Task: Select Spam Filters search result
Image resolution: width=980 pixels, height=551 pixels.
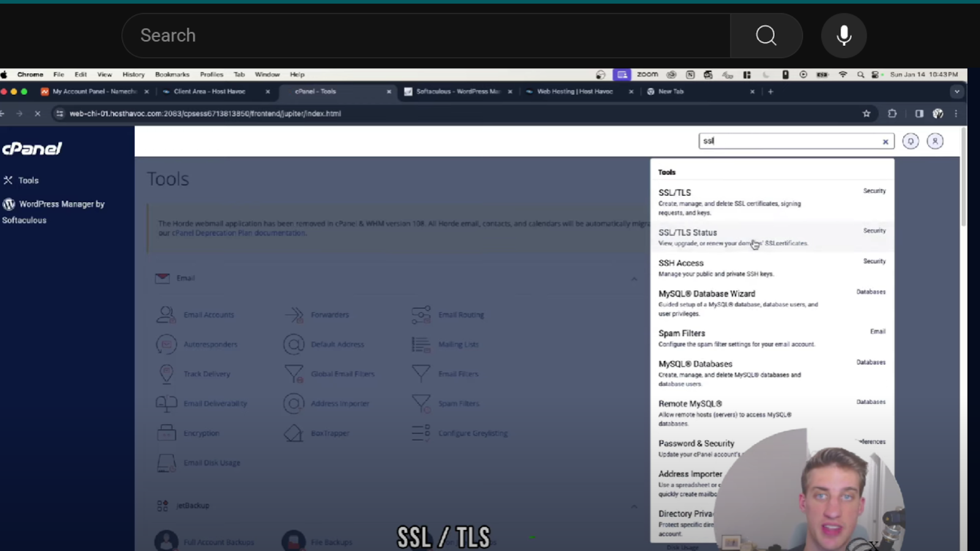Action: pyautogui.click(x=772, y=338)
